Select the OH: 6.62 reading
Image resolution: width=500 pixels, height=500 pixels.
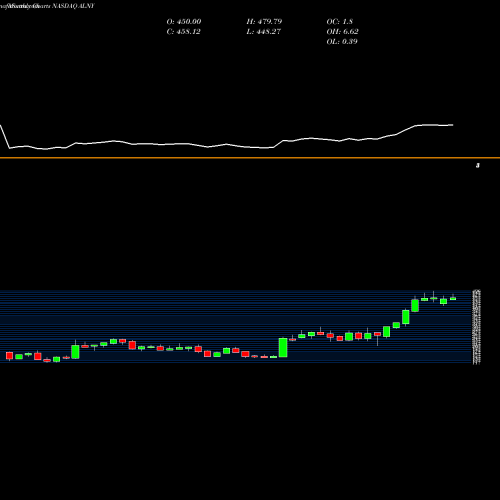click(x=342, y=32)
